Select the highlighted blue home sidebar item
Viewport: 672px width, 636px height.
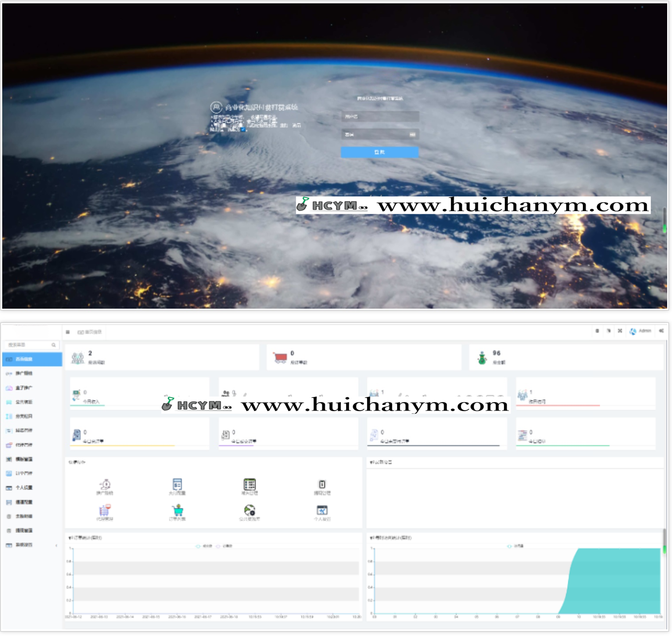(x=32, y=359)
